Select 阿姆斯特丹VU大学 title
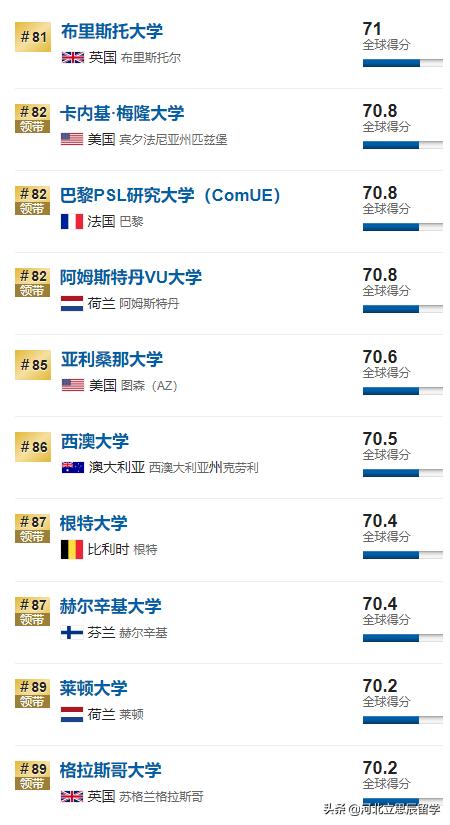 pos(131,277)
